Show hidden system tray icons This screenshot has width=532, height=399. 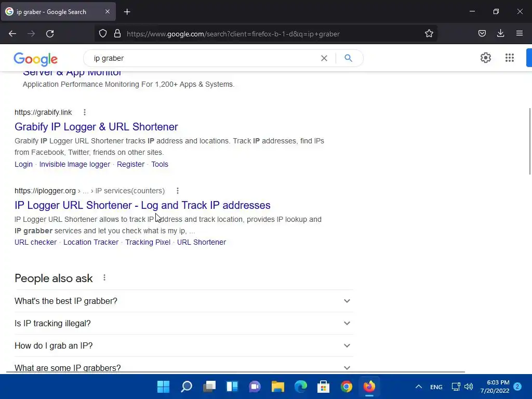pyautogui.click(x=419, y=387)
